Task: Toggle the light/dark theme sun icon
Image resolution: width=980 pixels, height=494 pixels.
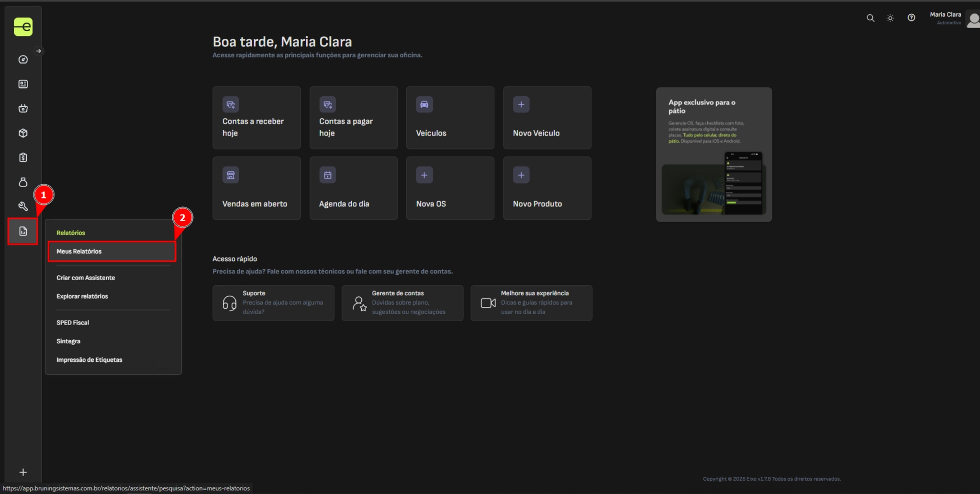Action: tap(890, 18)
